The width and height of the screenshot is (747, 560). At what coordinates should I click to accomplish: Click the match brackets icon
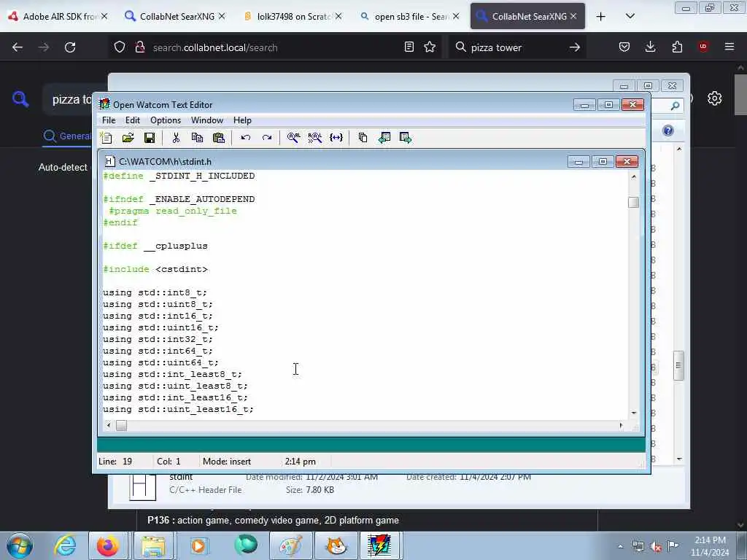point(336,138)
